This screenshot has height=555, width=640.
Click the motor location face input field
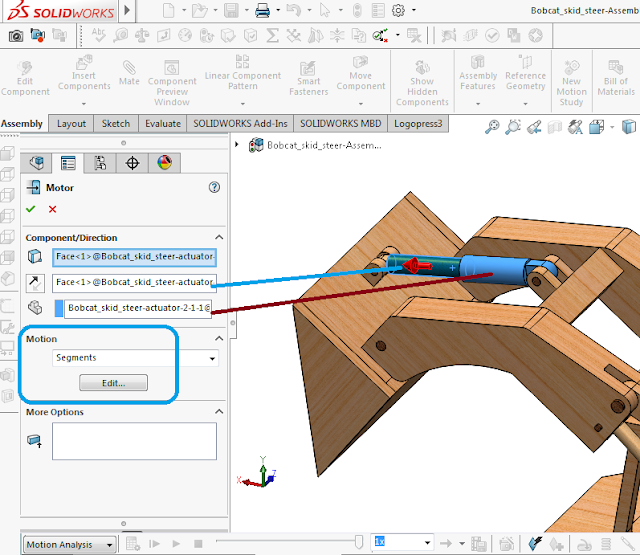tap(134, 257)
